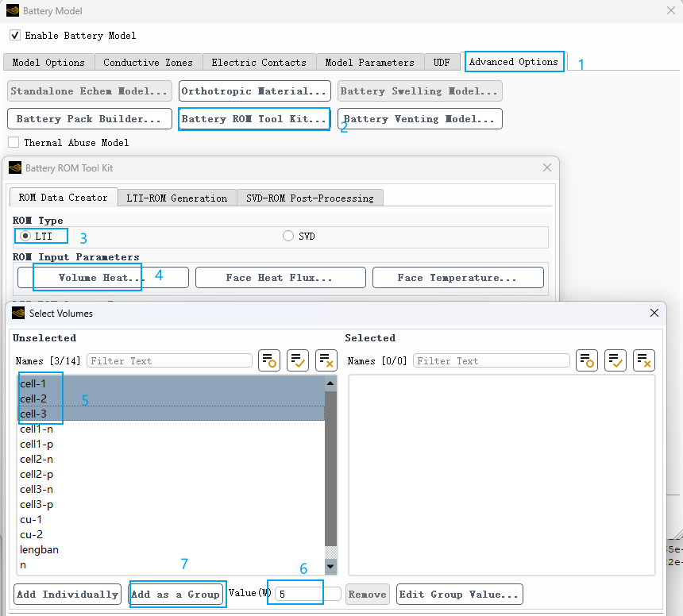Close the Select Volumes dialog

pos(654,313)
